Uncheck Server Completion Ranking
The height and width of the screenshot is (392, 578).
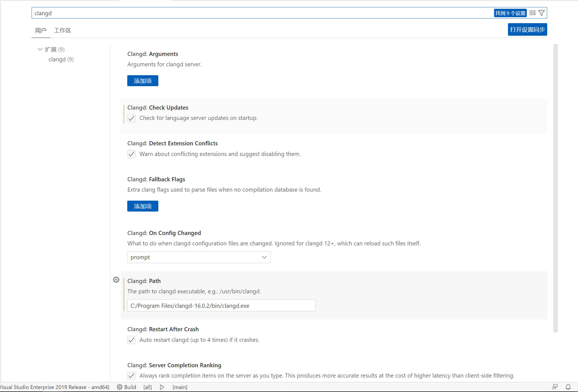(x=131, y=376)
